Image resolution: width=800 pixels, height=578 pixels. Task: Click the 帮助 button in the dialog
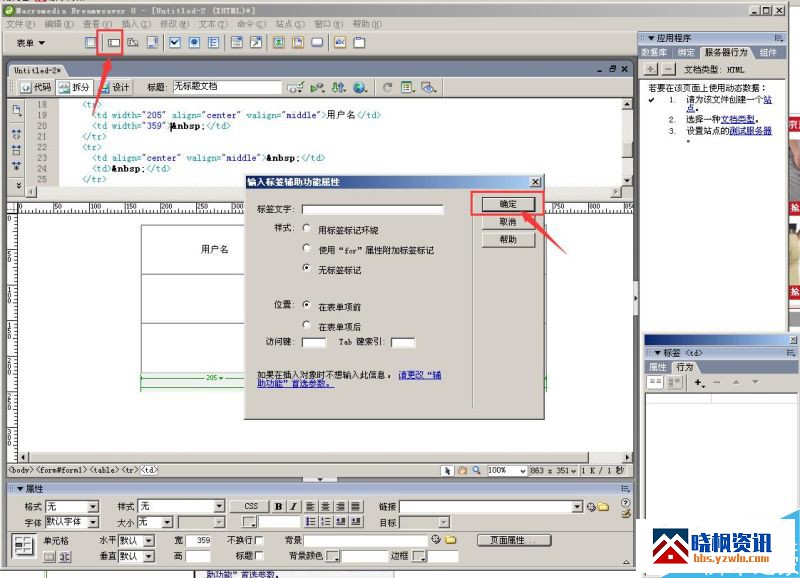click(508, 239)
